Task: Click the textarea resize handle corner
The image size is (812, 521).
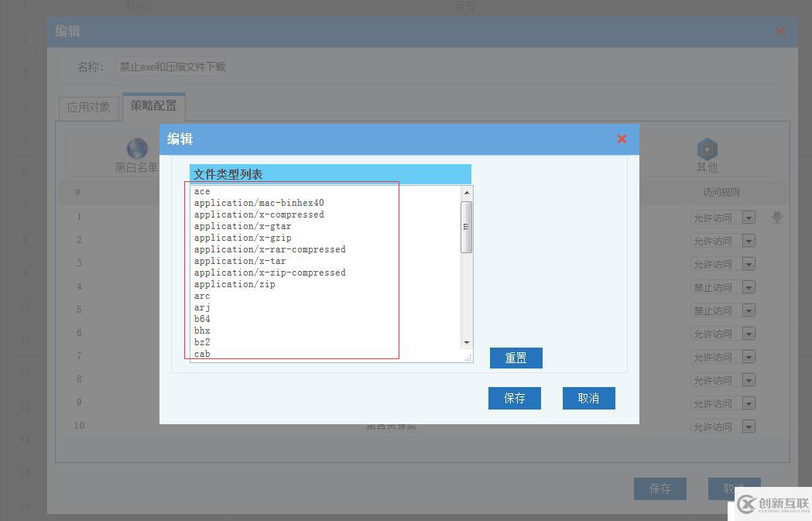Action: [468, 358]
